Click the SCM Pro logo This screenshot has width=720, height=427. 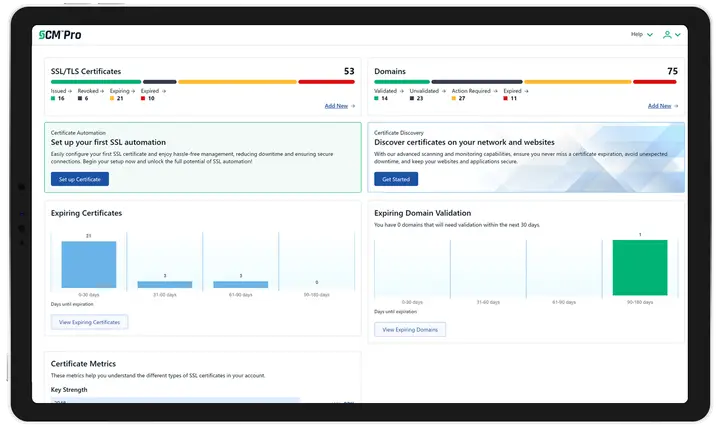60,35
